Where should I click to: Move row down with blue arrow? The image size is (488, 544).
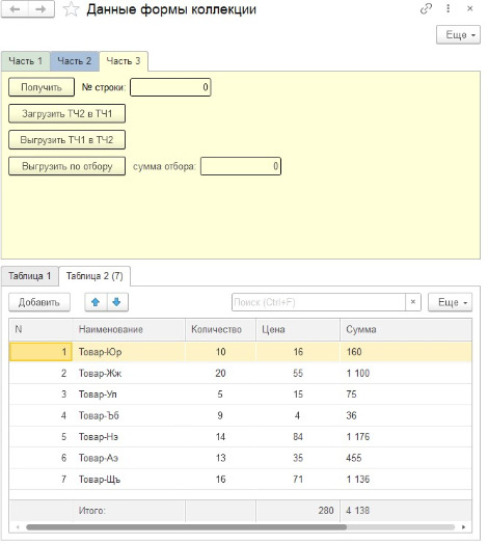117,302
